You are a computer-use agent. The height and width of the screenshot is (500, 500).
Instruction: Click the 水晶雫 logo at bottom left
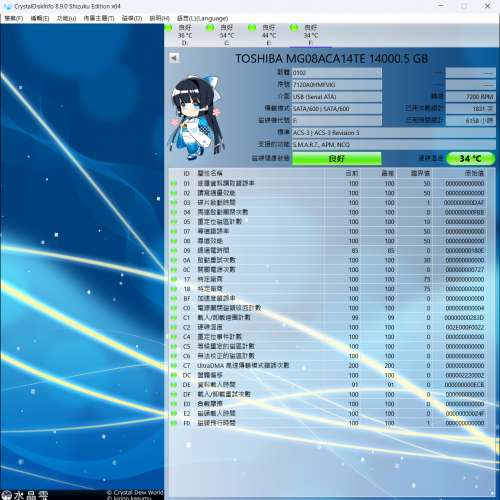(x=24, y=495)
